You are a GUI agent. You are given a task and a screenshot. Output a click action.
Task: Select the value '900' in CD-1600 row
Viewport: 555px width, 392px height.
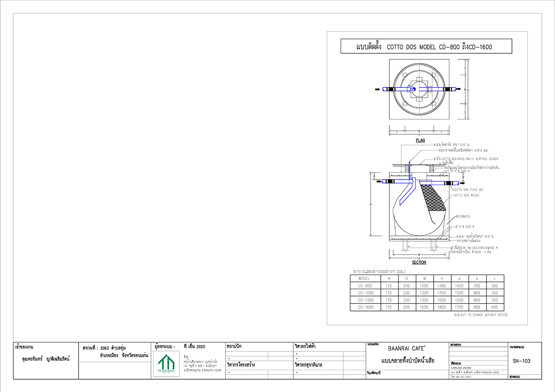[x=477, y=307]
